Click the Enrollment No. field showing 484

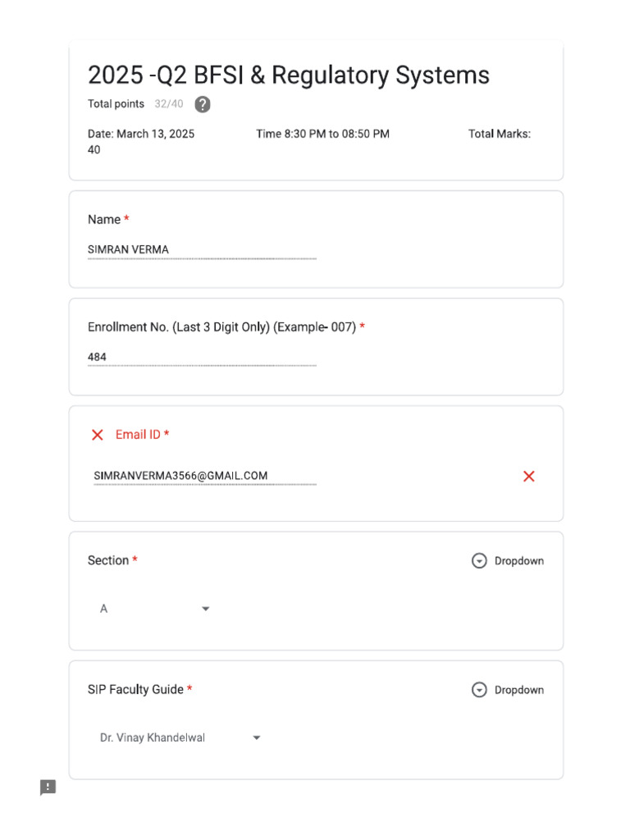(x=201, y=357)
